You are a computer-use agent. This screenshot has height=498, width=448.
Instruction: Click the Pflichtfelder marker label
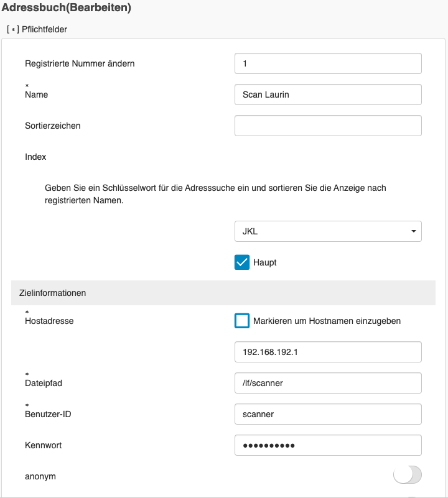point(39,29)
